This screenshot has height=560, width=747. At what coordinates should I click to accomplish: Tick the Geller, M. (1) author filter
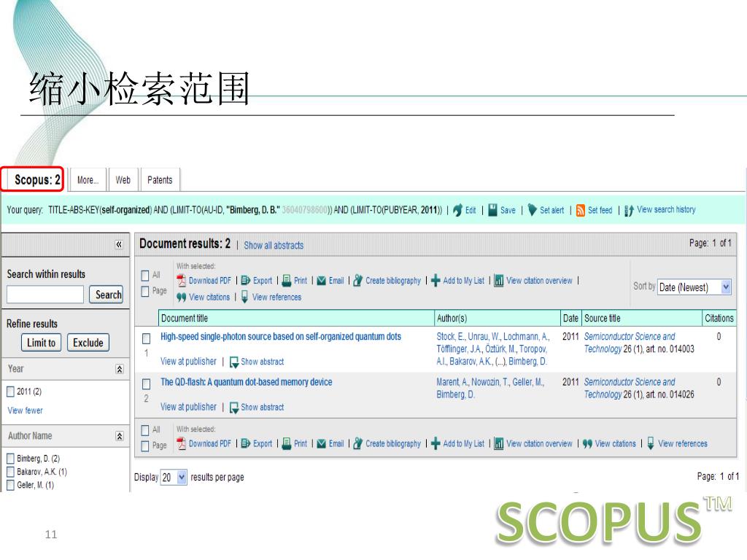pyautogui.click(x=10, y=485)
